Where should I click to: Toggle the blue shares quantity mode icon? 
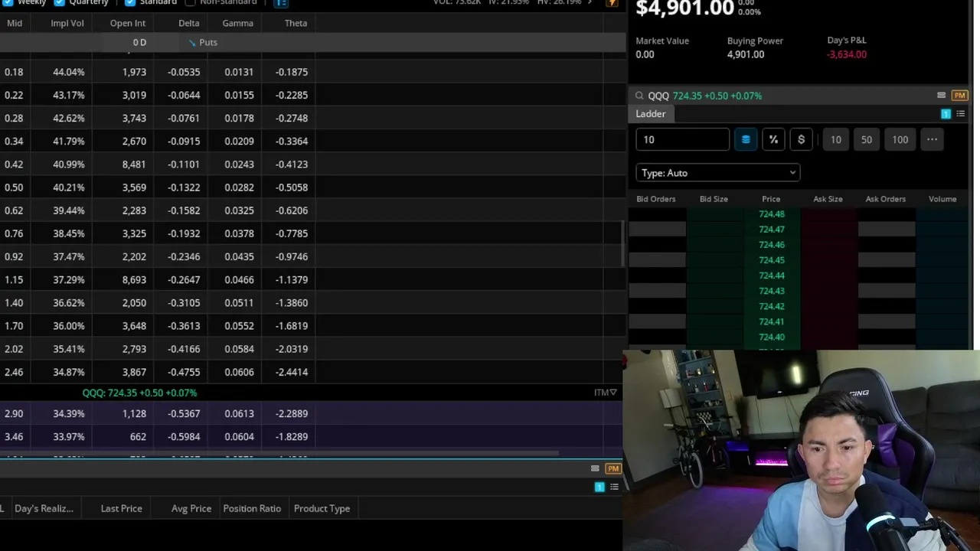click(746, 139)
